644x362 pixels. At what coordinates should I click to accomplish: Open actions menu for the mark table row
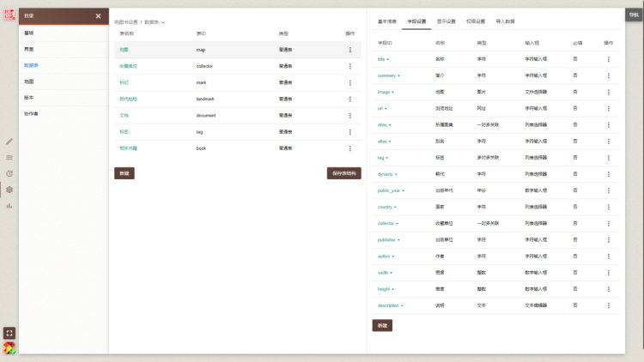pos(350,82)
